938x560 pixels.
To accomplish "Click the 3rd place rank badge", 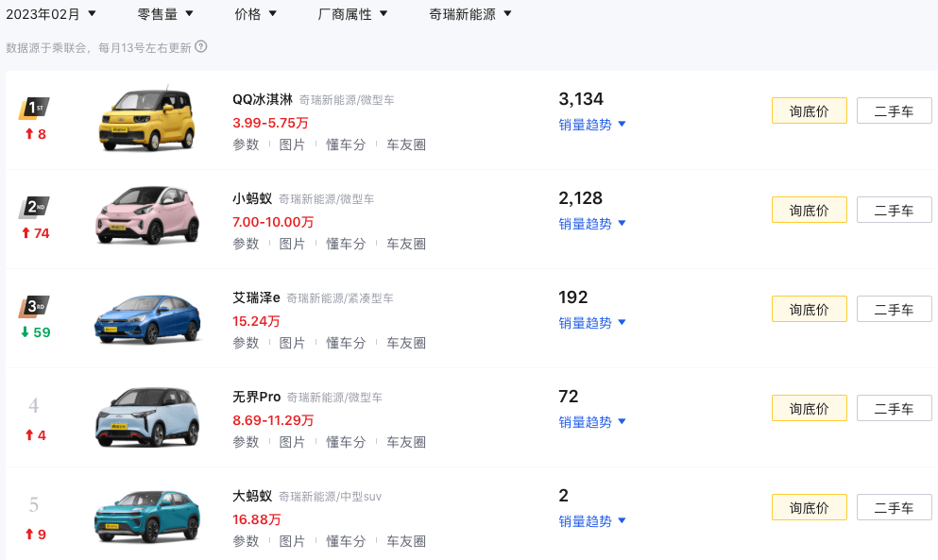I will coord(34,307).
